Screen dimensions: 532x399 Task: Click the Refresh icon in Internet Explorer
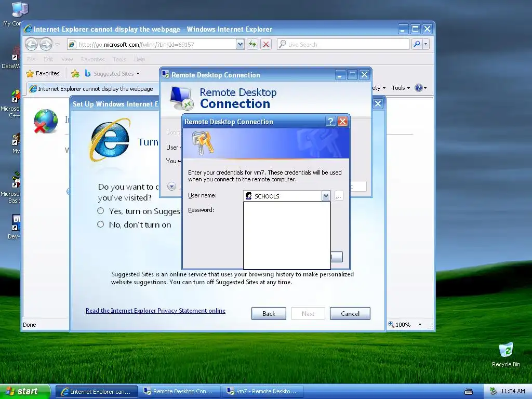(x=252, y=44)
